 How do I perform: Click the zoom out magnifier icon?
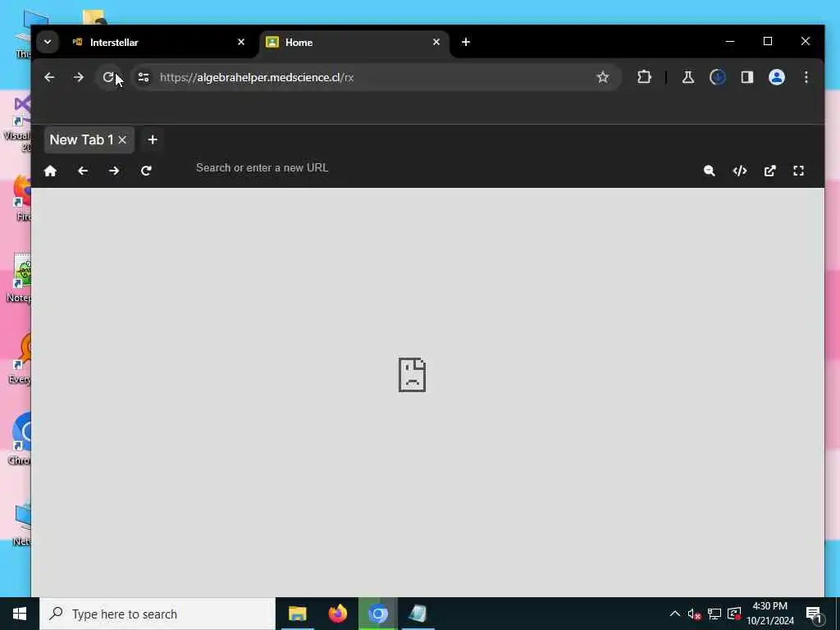[x=710, y=171]
